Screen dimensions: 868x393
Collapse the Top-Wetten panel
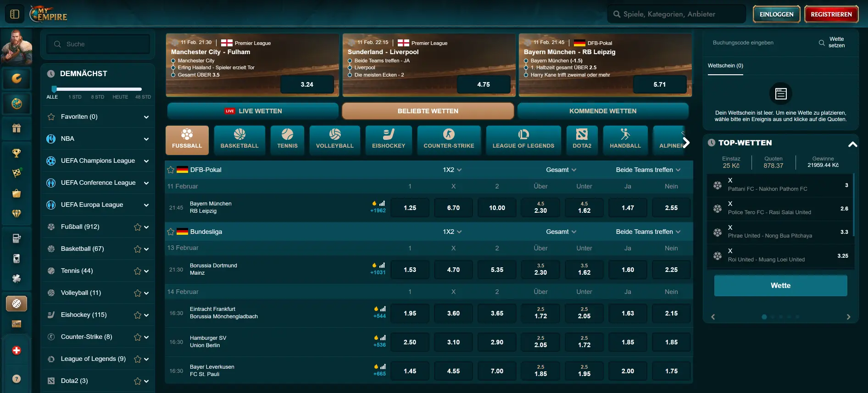click(x=852, y=144)
